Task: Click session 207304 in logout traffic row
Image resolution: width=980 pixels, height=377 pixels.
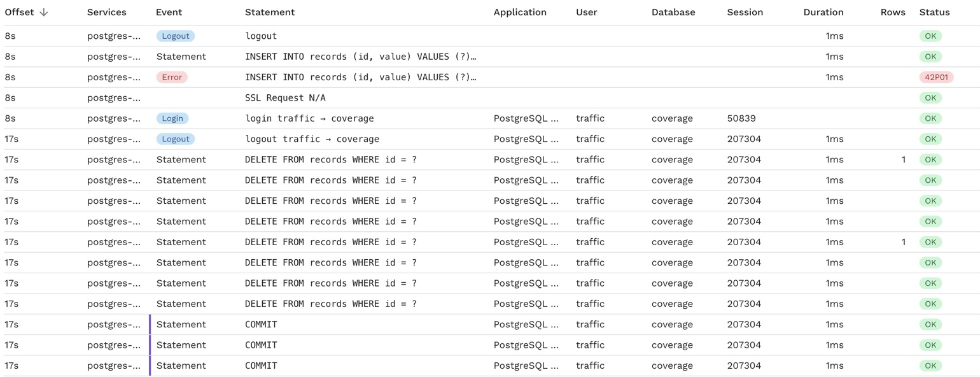Action: point(744,139)
